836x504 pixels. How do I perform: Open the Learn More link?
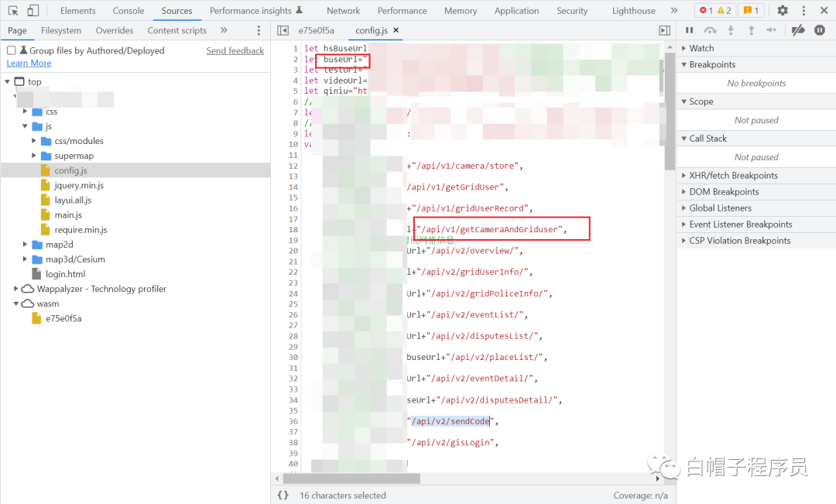click(29, 63)
